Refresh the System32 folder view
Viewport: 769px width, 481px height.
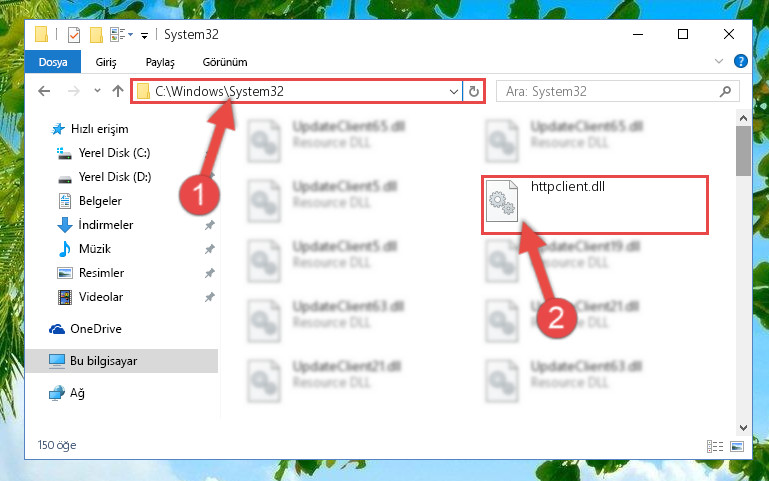tap(473, 92)
